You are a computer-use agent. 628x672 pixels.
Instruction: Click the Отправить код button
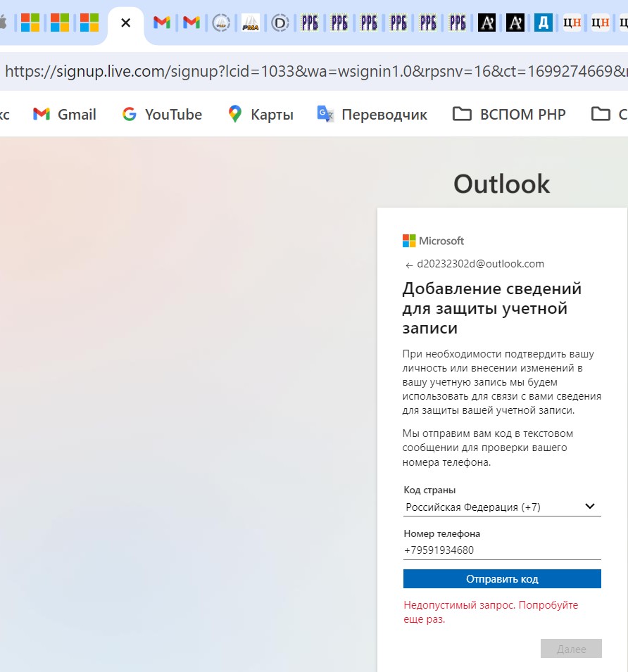(502, 579)
